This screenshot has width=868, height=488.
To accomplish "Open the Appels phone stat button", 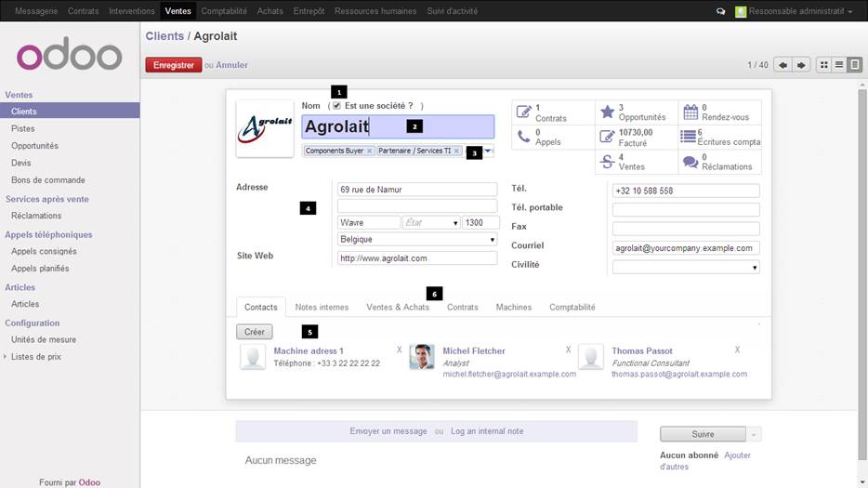I will pyautogui.click(x=553, y=137).
